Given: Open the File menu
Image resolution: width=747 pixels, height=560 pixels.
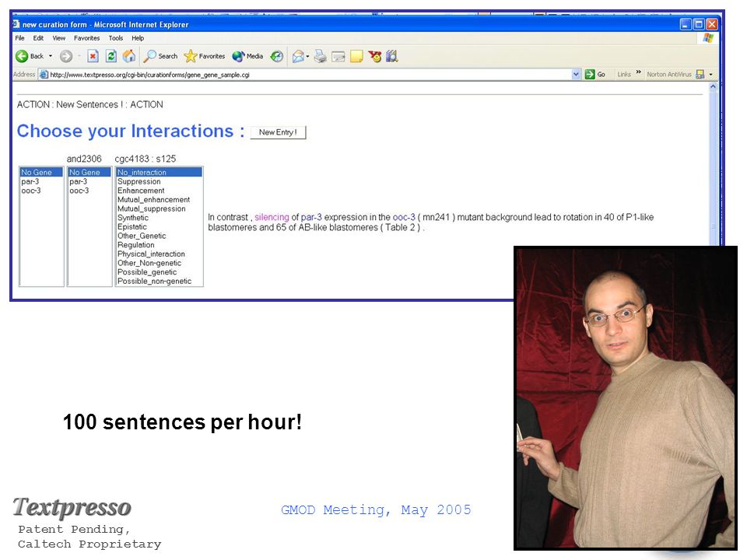Looking at the screenshot, I should (20, 38).
